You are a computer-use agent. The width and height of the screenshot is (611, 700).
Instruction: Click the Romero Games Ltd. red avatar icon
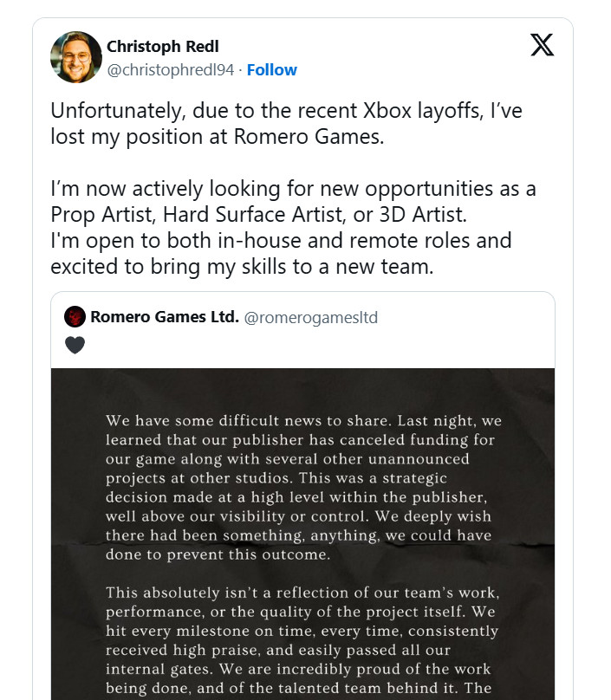75,317
